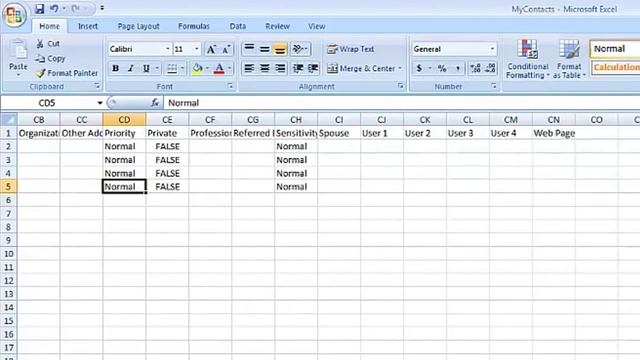Viewport: 640px width, 360px height.
Task: Open font size dropdown
Action: coord(197,49)
